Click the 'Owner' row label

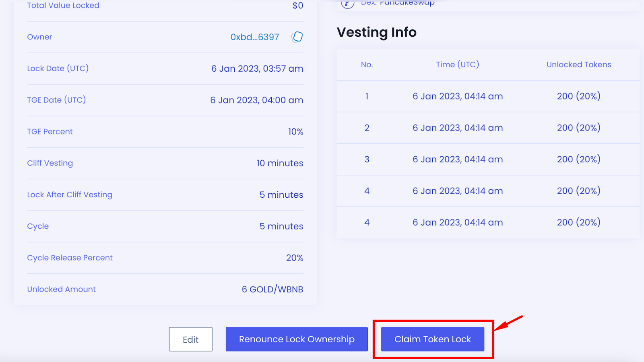39,37
